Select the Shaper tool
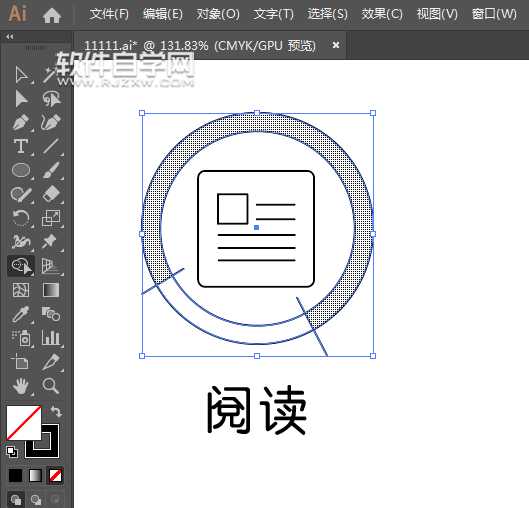The height and width of the screenshot is (508, 529). point(21,194)
